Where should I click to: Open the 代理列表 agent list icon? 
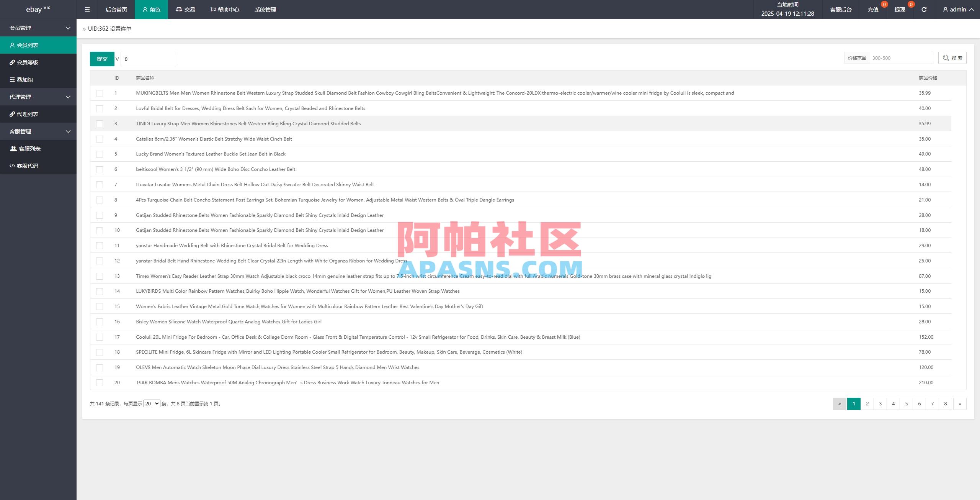tap(12, 114)
